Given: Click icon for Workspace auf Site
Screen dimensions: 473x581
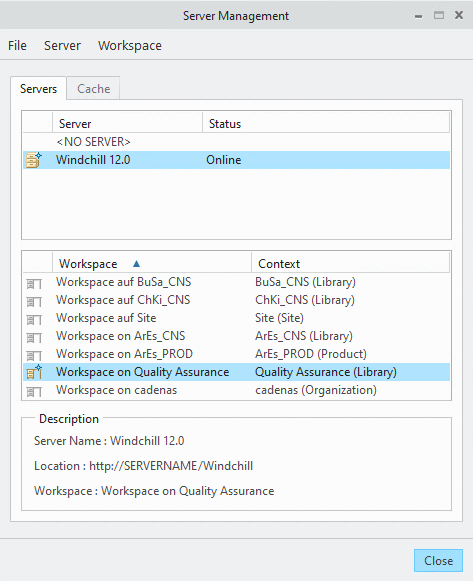Looking at the screenshot, I should click(x=34, y=319).
